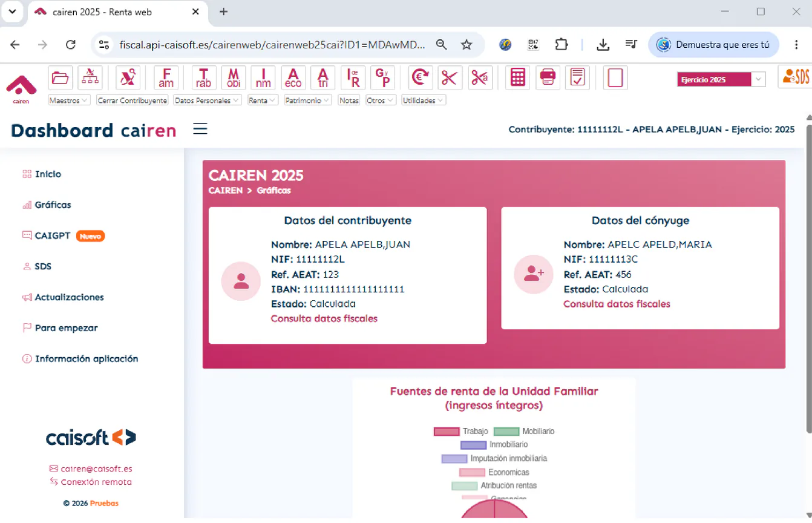Open the calculator toolbar icon
This screenshot has width=812, height=523.
coord(517,77)
